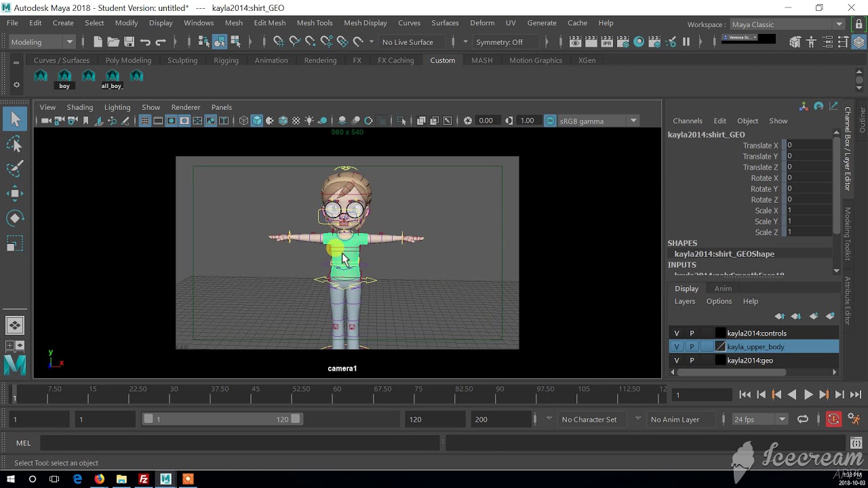Toggle visibility of kayla_upper_body layer

(676, 347)
